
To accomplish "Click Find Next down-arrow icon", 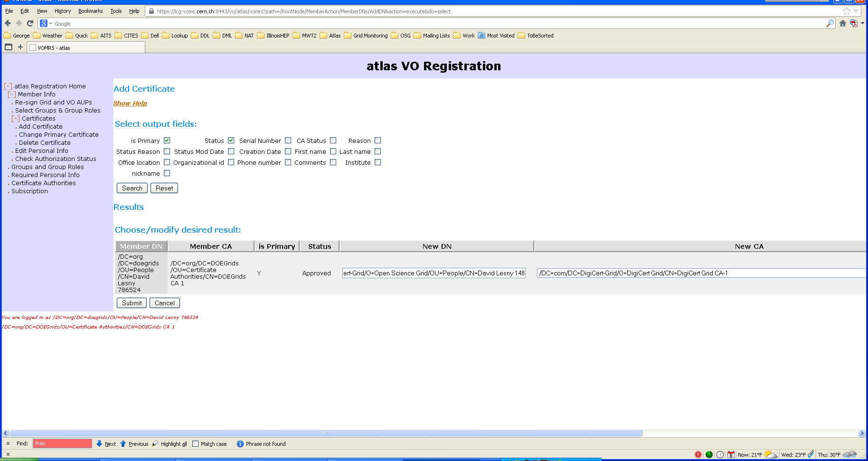I will pyautogui.click(x=99, y=443).
